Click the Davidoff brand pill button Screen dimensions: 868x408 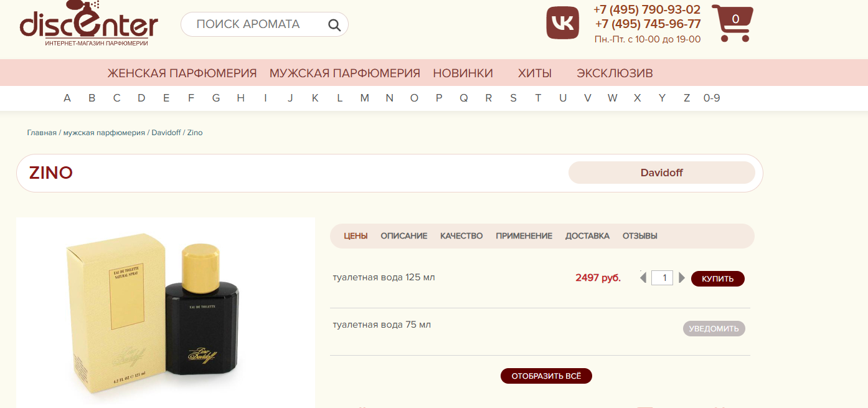pos(662,173)
